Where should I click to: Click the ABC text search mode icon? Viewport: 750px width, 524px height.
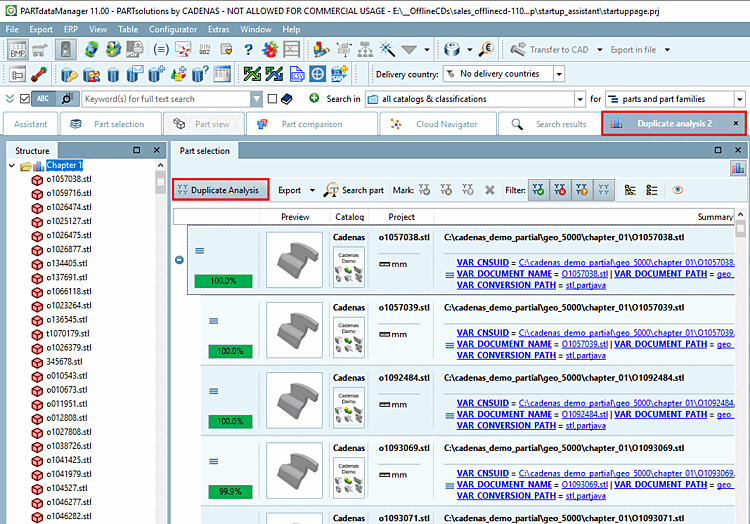pyautogui.click(x=43, y=99)
